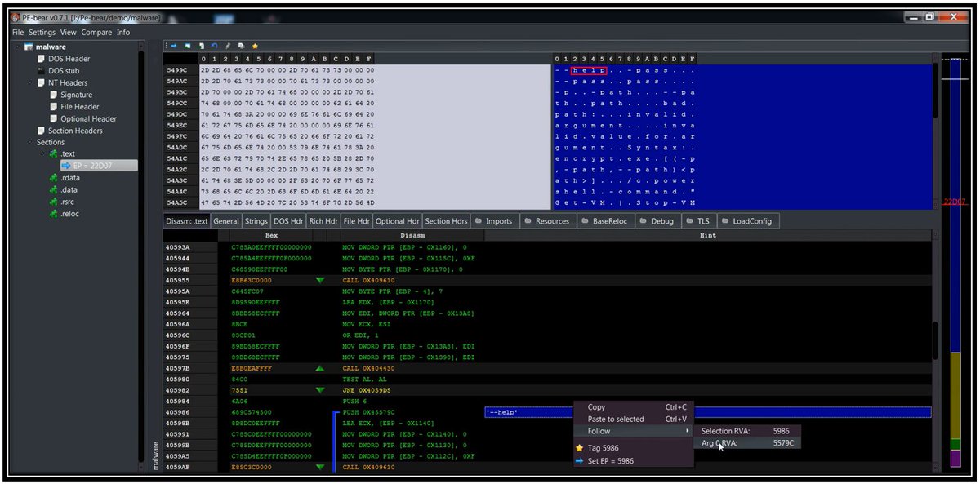Open the Info menu
Viewport: 980px width, 484px height.
click(x=122, y=33)
